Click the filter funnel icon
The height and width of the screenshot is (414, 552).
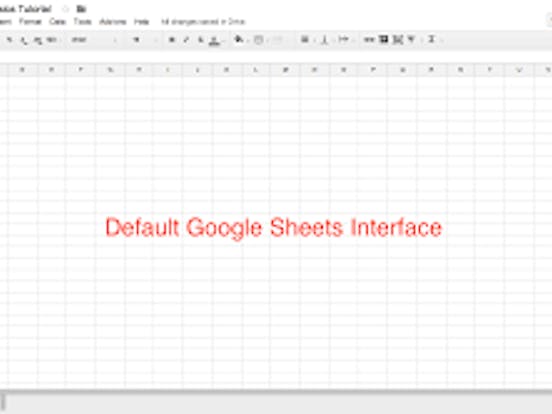pos(412,39)
